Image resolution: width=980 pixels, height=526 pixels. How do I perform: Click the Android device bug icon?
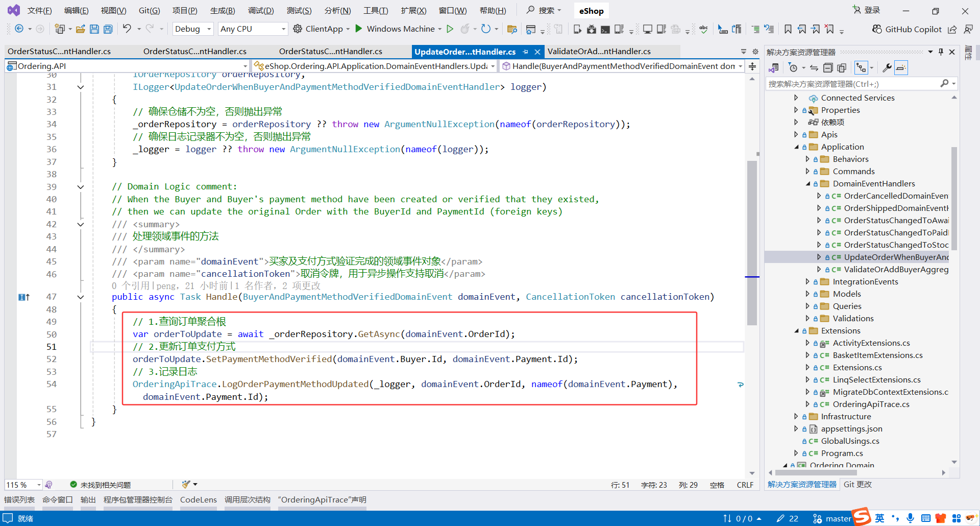[x=592, y=29]
